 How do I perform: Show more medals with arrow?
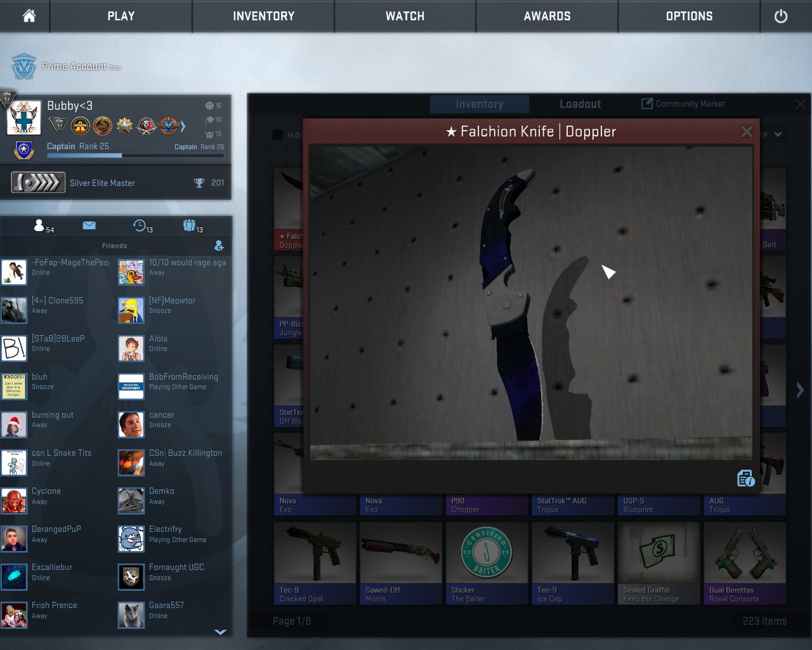point(183,126)
